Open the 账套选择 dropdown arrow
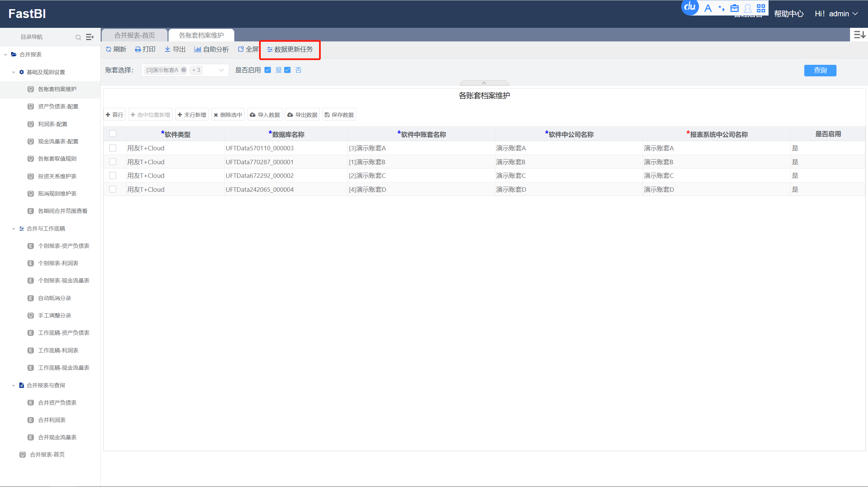Image resolution: width=868 pixels, height=487 pixels. [x=221, y=70]
